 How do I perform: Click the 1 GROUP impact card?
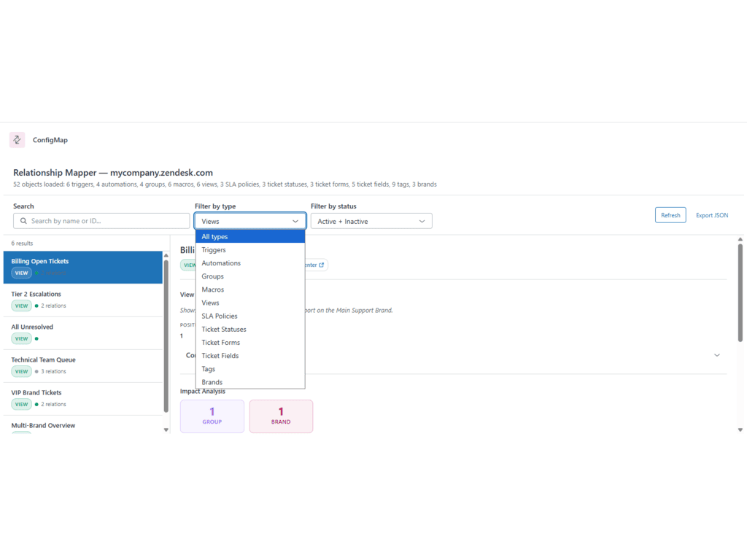pyautogui.click(x=212, y=416)
